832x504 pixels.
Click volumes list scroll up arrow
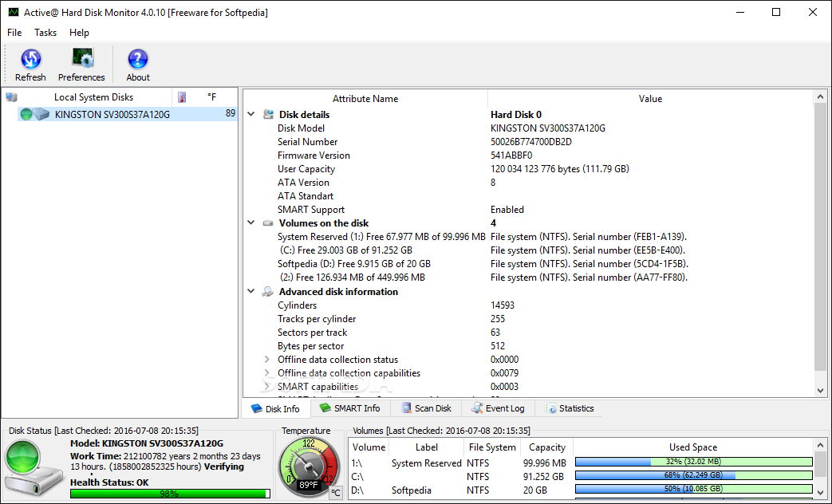tap(820, 446)
